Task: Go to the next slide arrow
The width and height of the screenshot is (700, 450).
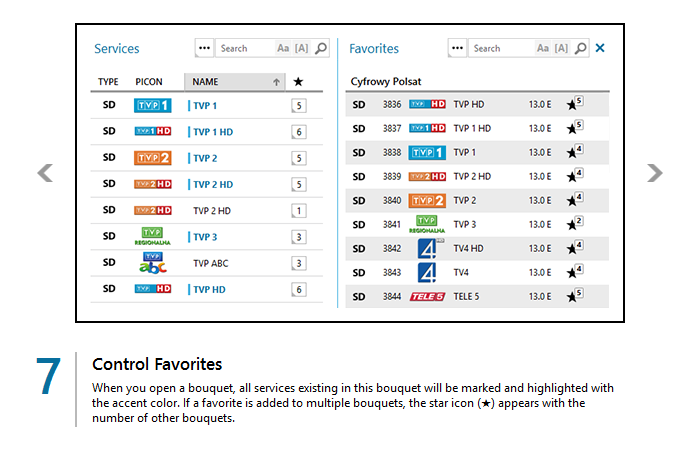Action: (655, 173)
